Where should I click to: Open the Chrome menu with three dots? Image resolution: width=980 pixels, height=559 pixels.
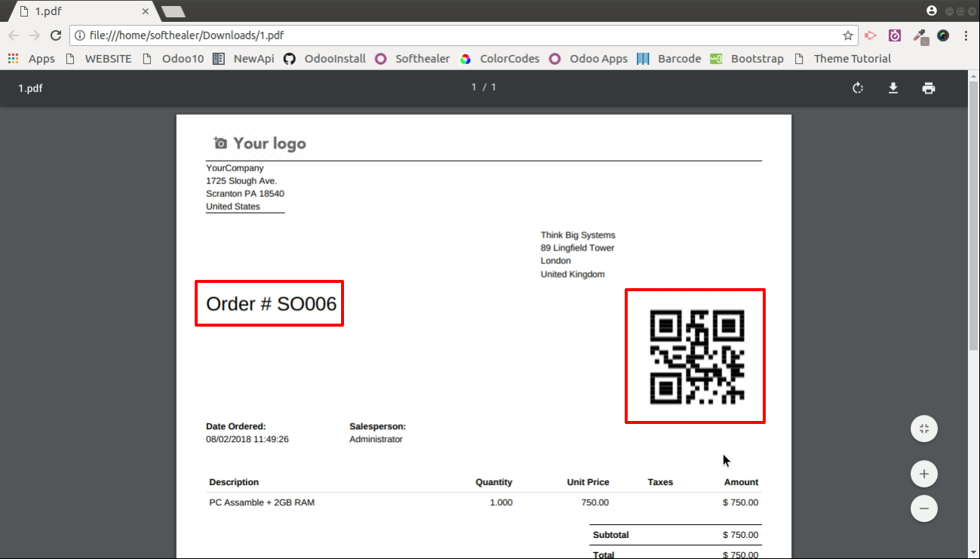coord(966,35)
